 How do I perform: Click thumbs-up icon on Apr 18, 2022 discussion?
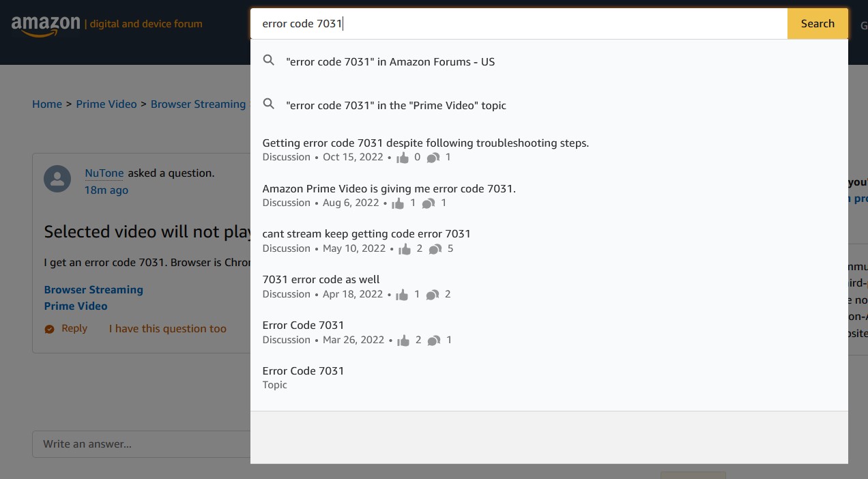point(402,295)
